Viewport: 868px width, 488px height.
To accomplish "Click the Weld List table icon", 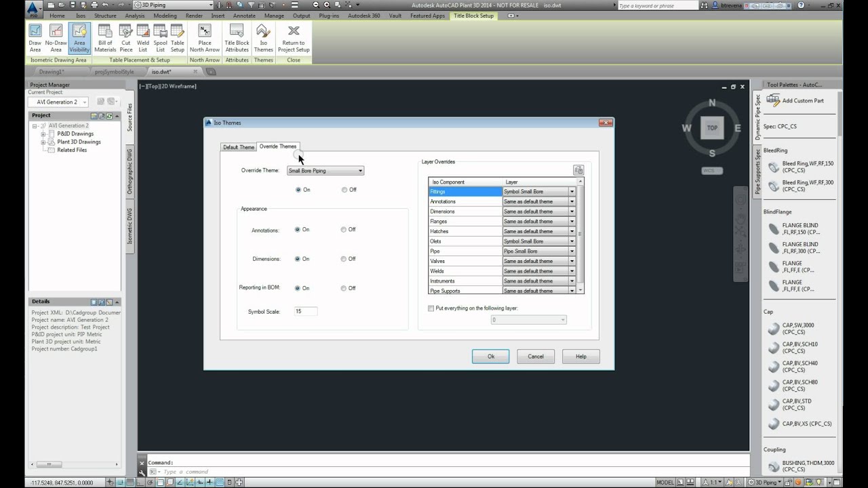I will point(143,38).
